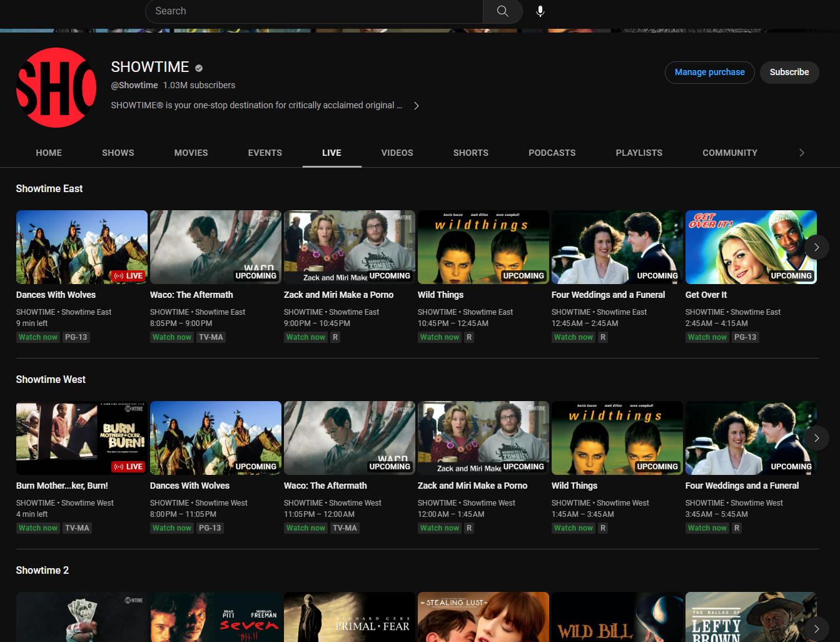
Task: Open Dances With Wolves thumbnail in Showtime West
Action: 216,438
